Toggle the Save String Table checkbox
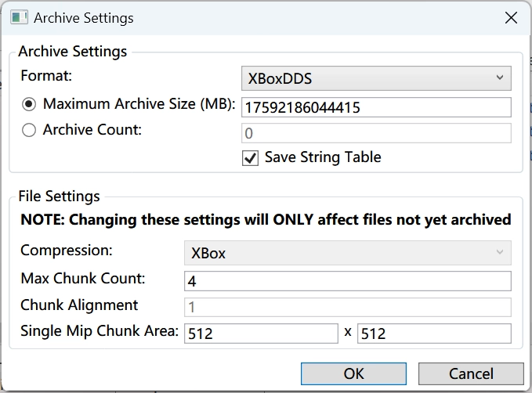 point(250,158)
